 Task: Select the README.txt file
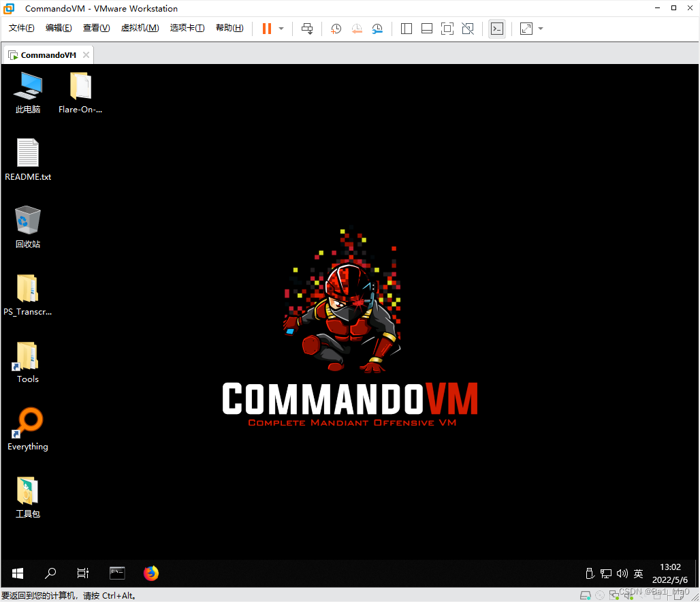(28, 159)
